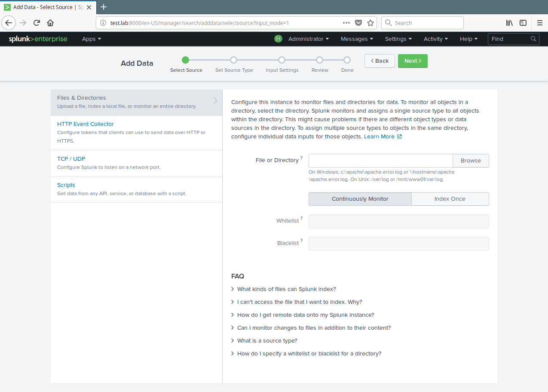Image resolution: width=548 pixels, height=392 pixels.
Task: Expand the Settings dropdown menu
Action: click(x=398, y=39)
